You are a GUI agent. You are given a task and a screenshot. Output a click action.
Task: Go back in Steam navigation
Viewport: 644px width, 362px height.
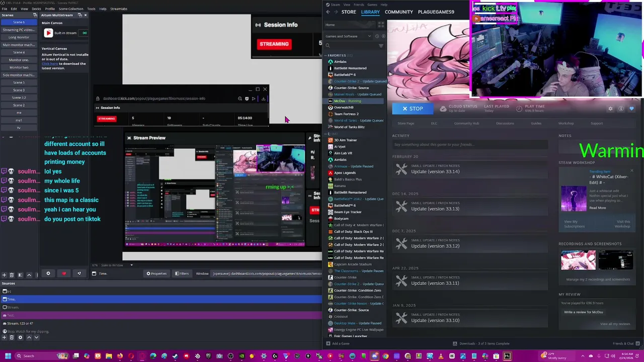coord(328,12)
